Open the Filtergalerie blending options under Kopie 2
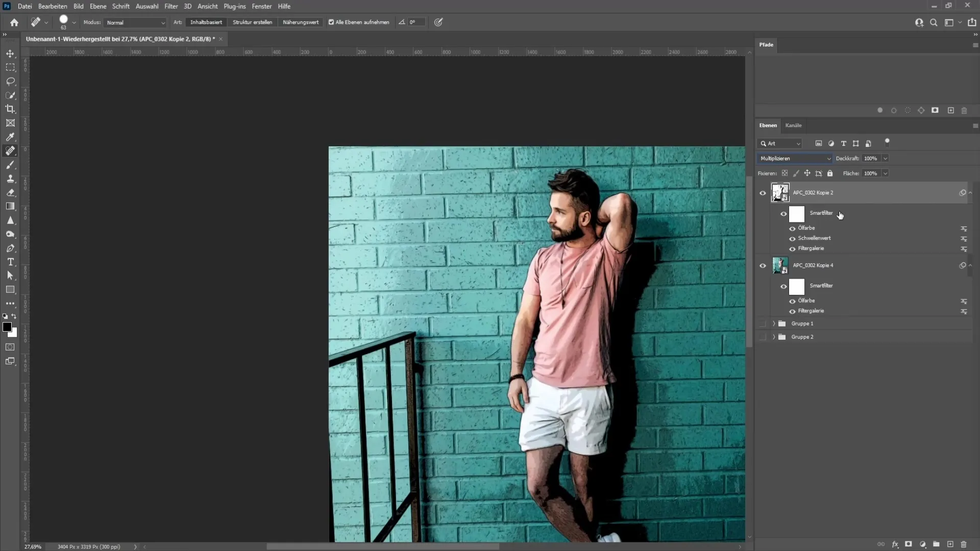Image resolution: width=980 pixels, height=551 pixels. (x=964, y=249)
